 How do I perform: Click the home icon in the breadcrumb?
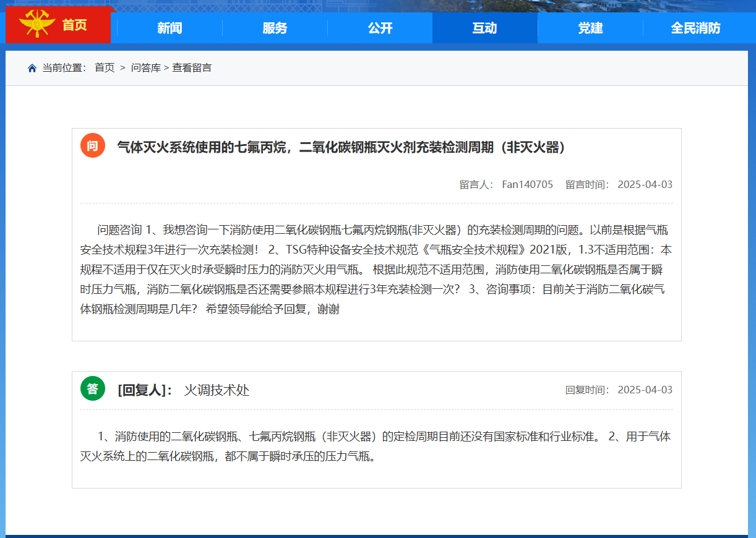(32, 68)
